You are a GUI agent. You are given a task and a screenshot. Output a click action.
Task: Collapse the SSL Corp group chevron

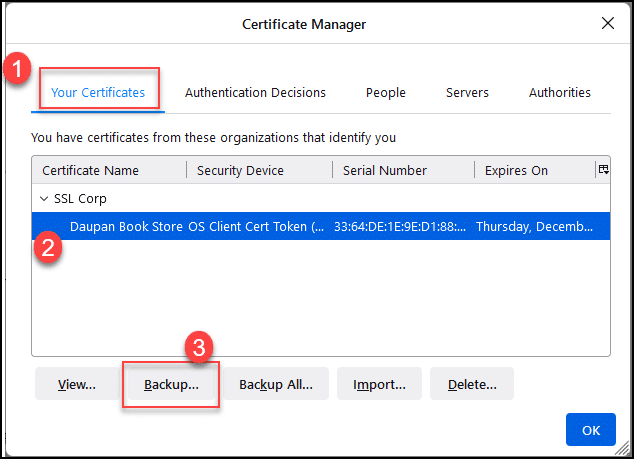click(44, 199)
